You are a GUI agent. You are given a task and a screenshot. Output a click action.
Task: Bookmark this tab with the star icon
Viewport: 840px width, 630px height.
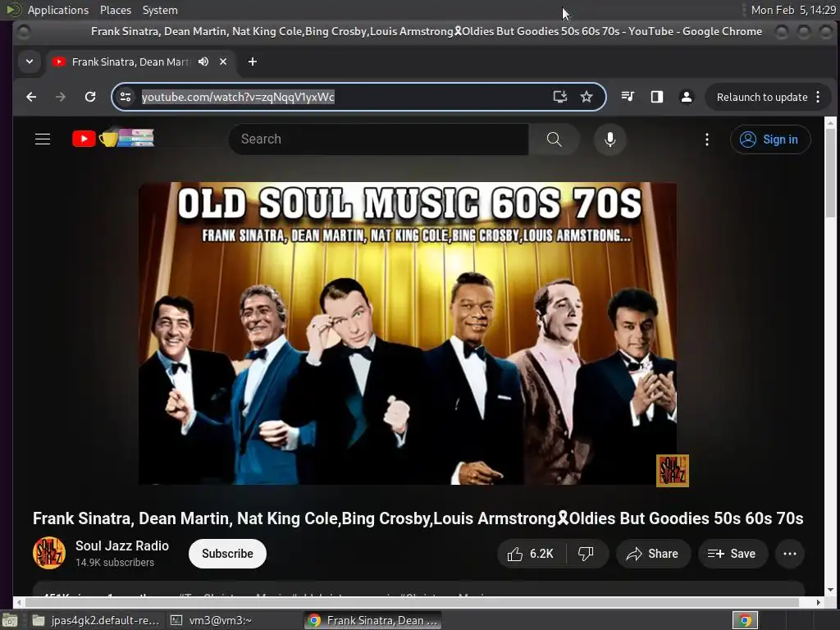tap(587, 97)
